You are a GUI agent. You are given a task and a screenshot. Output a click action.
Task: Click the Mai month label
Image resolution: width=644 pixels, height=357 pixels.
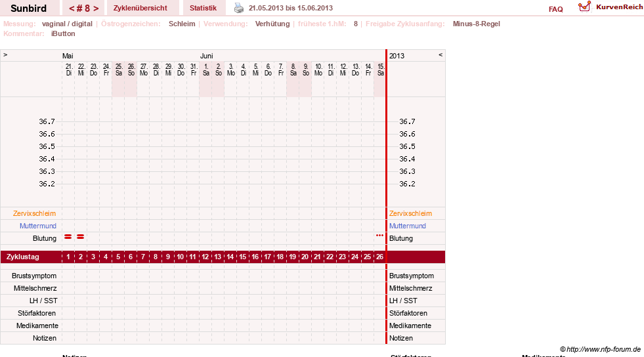(68, 56)
